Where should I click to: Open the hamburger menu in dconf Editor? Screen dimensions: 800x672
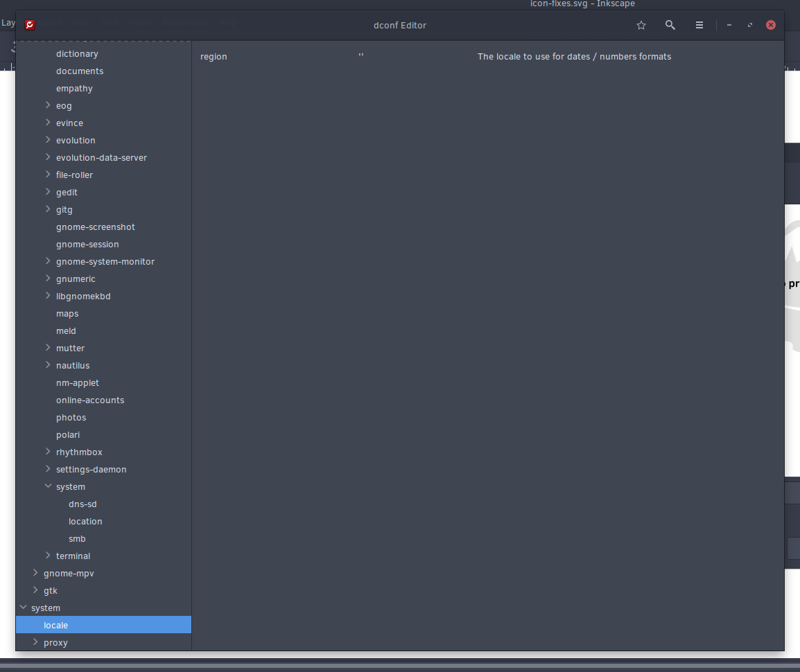[x=699, y=25]
